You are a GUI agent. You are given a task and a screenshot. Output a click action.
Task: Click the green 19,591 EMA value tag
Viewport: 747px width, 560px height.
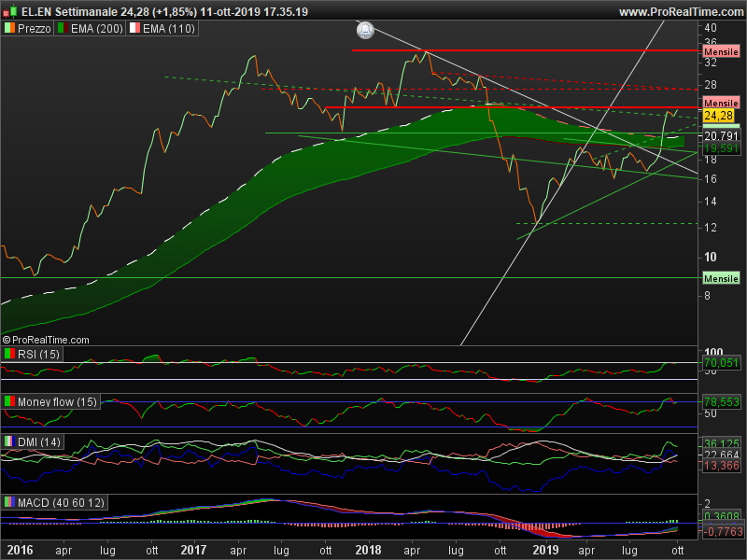point(718,148)
